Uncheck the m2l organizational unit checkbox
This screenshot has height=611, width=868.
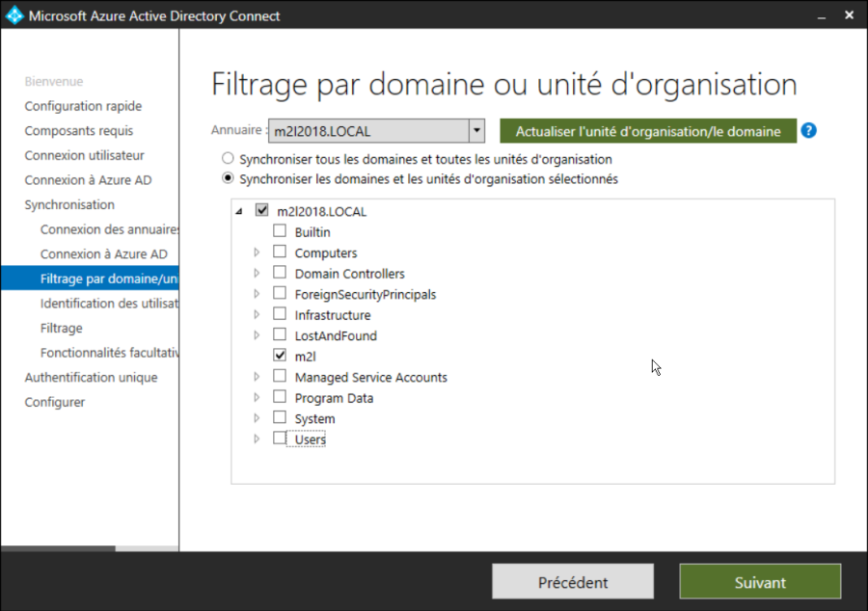pos(280,356)
